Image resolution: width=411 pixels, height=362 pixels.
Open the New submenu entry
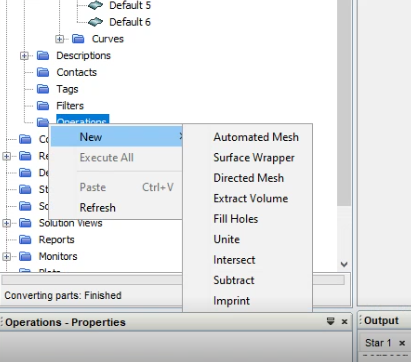pos(117,137)
